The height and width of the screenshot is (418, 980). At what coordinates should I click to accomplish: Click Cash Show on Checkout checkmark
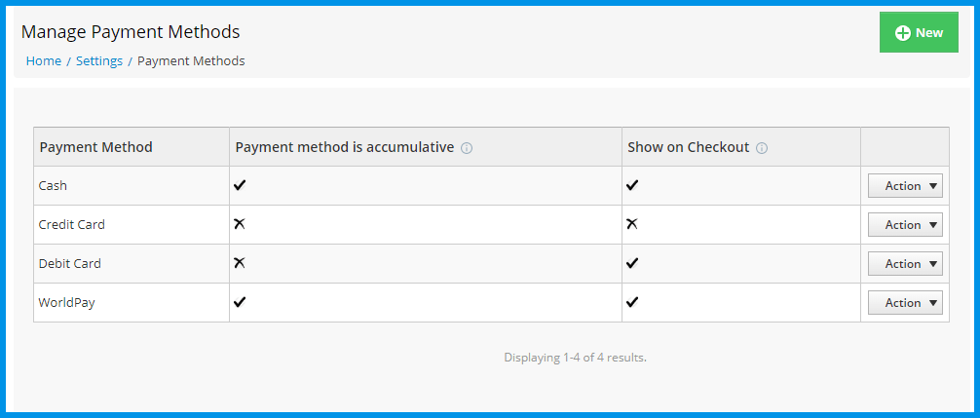[x=632, y=185]
